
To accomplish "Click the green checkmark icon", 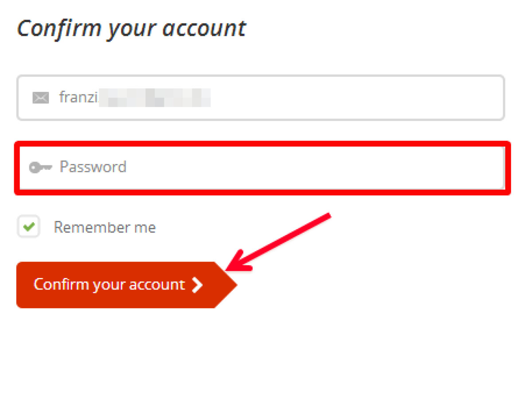I will coord(29,227).
